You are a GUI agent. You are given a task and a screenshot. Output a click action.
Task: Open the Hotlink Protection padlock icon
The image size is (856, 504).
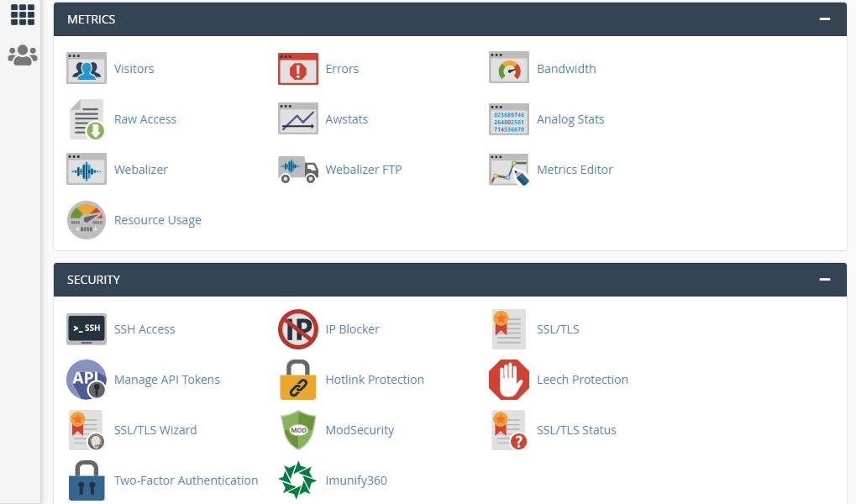pos(298,380)
